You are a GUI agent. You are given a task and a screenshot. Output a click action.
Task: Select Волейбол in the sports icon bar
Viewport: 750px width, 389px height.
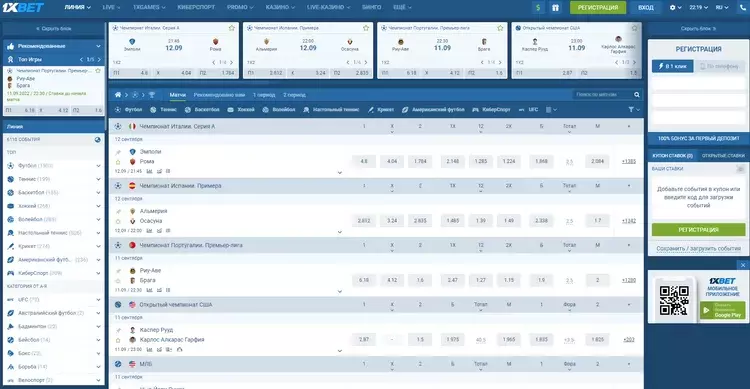pyautogui.click(x=279, y=110)
